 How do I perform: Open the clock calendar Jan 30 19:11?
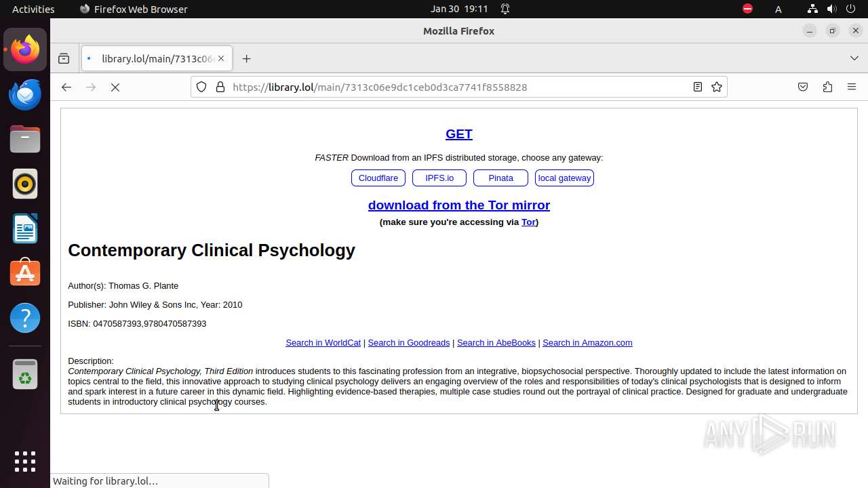(459, 9)
